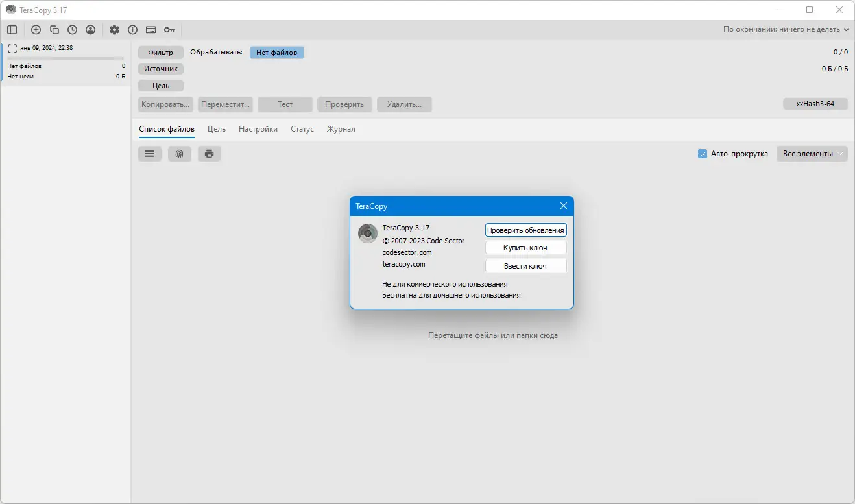Click the overlapping squares copy icon

(x=54, y=30)
